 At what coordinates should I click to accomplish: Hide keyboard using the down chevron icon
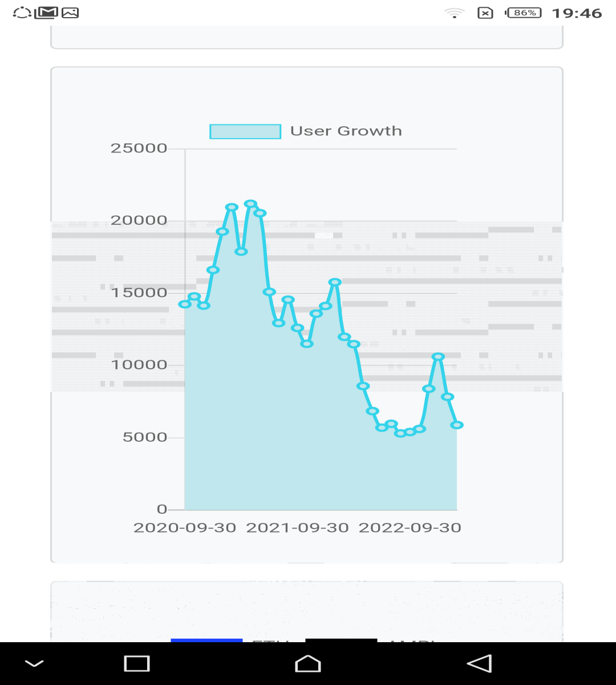click(x=34, y=663)
